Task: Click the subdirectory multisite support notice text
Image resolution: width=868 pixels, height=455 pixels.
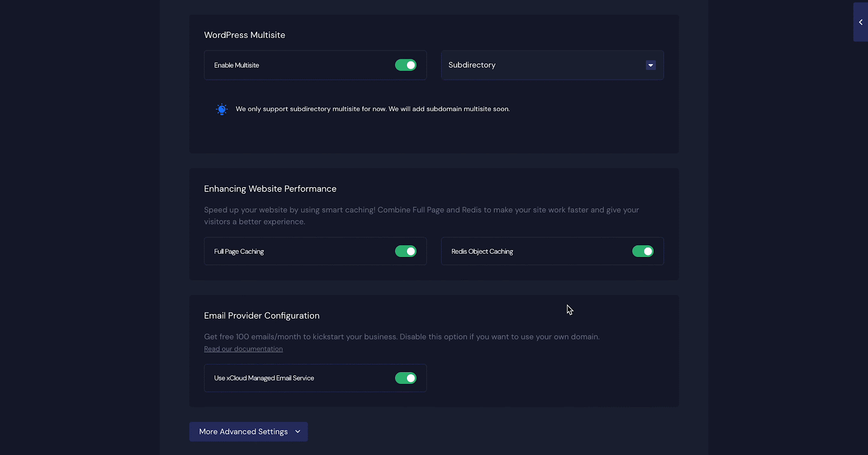Action: 373,109
